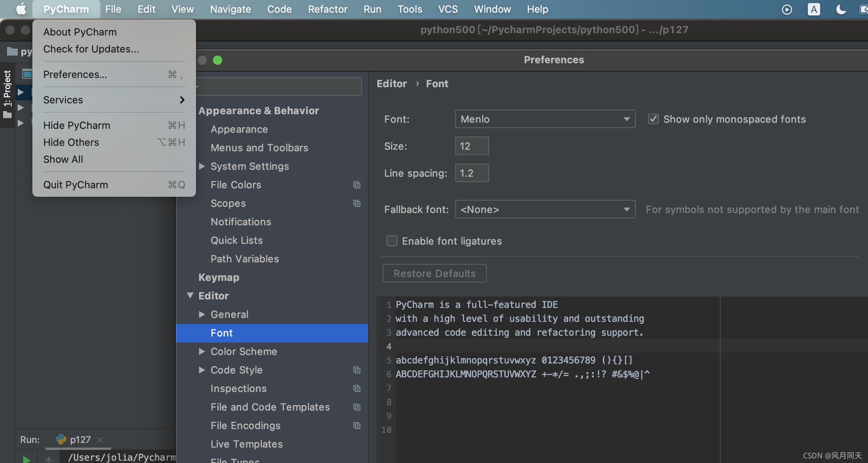Open the Help menu

pyautogui.click(x=537, y=9)
